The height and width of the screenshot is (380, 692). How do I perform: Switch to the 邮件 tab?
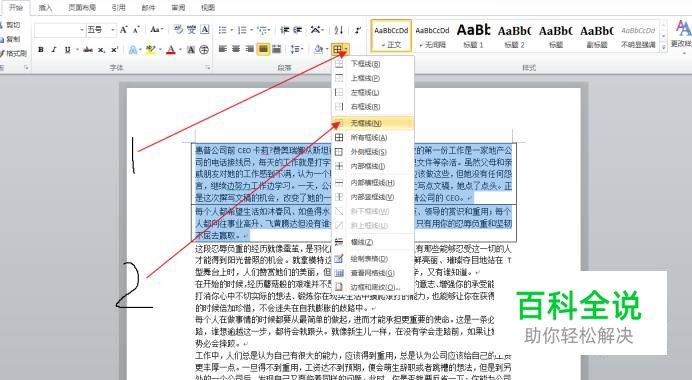coord(148,8)
